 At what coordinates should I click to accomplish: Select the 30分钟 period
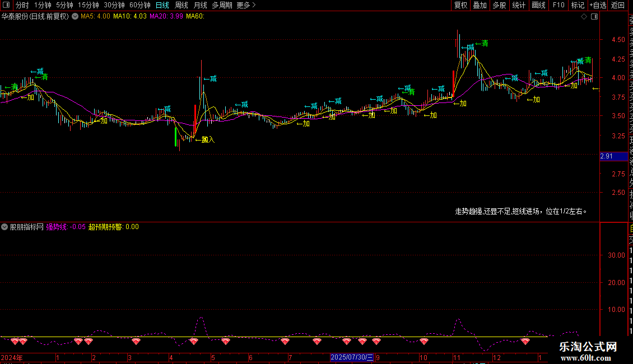coord(114,5)
